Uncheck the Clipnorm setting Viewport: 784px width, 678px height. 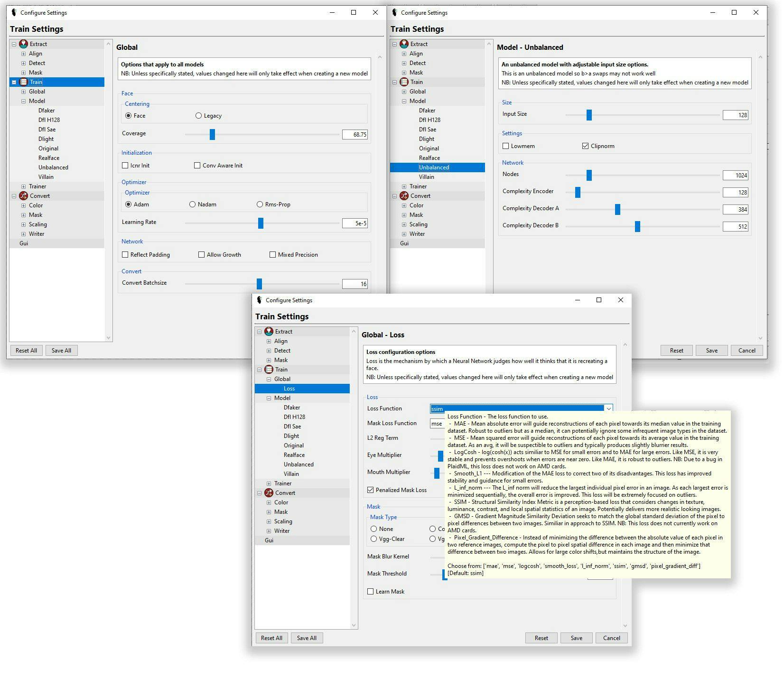click(x=585, y=146)
